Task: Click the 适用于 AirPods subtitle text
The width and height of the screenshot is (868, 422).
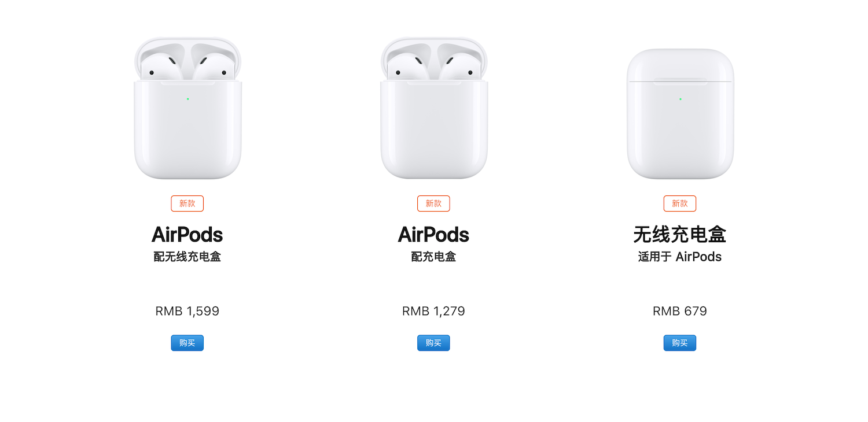Action: (680, 257)
